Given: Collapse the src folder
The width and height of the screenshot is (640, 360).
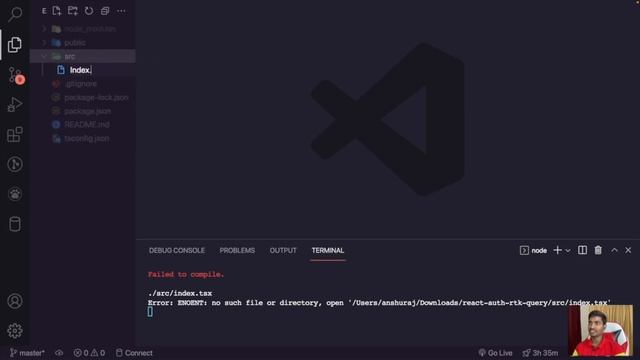Looking at the screenshot, I should [82, 56].
